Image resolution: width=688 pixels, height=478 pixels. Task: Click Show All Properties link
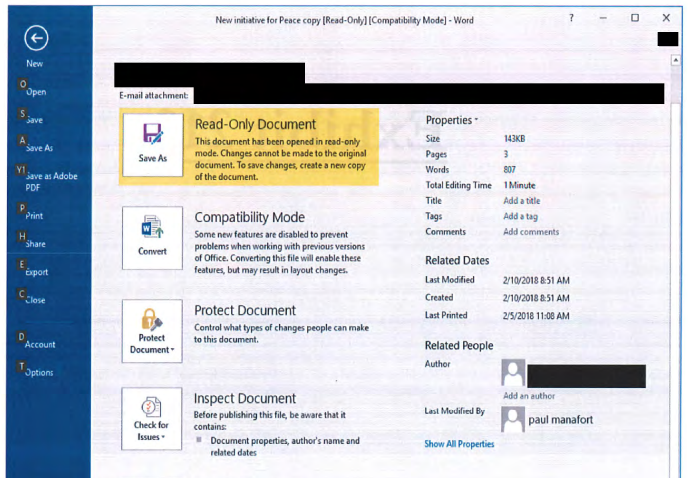coord(459,444)
